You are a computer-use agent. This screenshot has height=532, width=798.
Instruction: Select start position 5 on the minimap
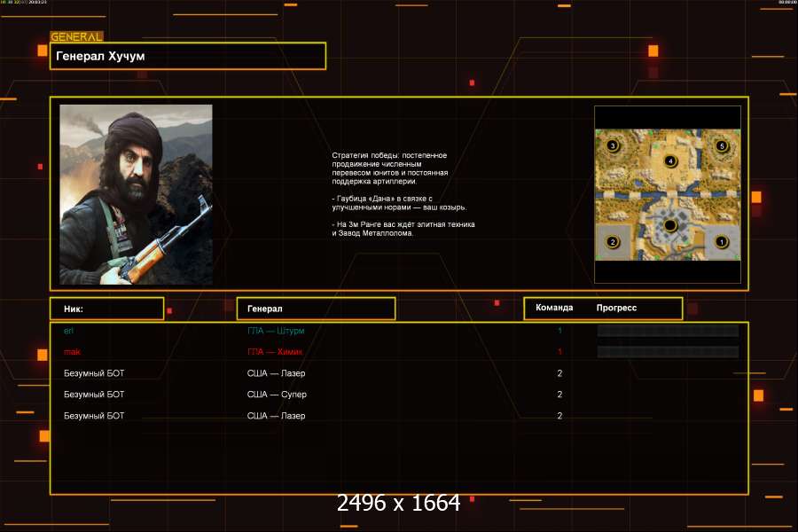pyautogui.click(x=721, y=146)
